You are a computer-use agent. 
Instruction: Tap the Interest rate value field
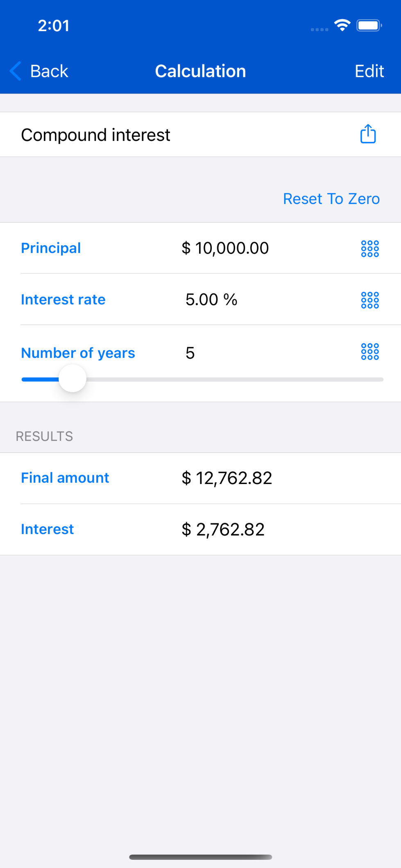pyautogui.click(x=211, y=300)
